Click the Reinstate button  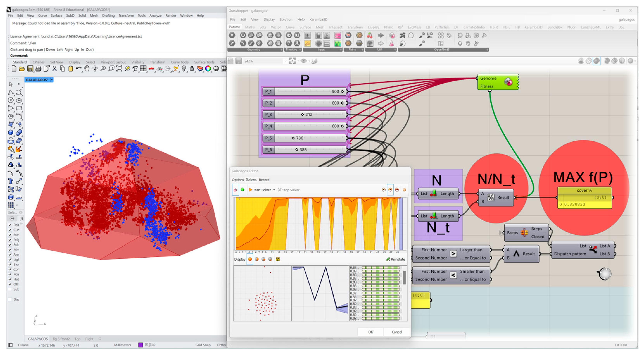tap(395, 259)
